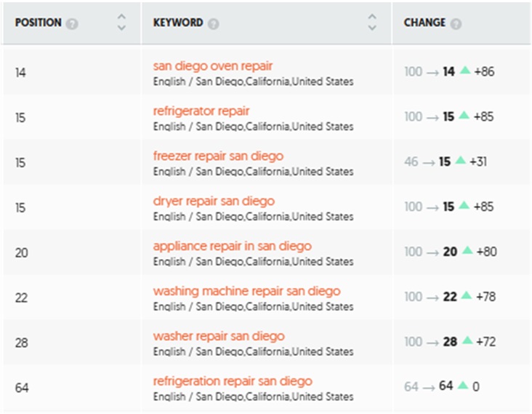Sort KEYWORD column ascending with up arrow

[x=372, y=17]
